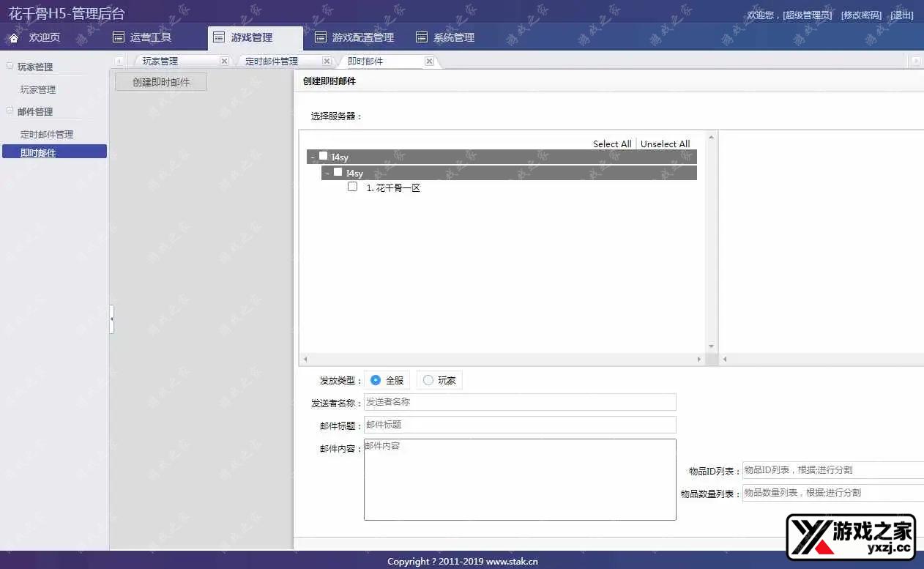Check the 花千骨一区 server checkbox
This screenshot has width=924, height=569.
(353, 187)
